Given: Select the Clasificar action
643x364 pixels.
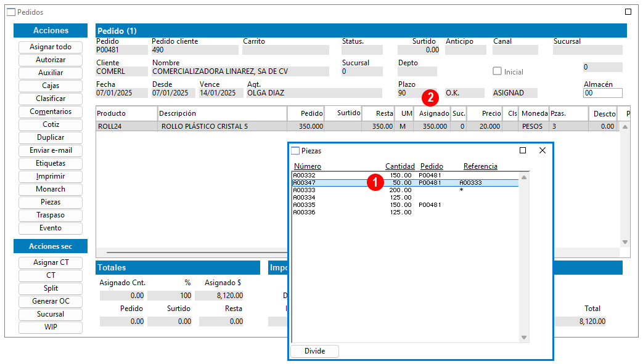Looking at the screenshot, I should tap(51, 99).
